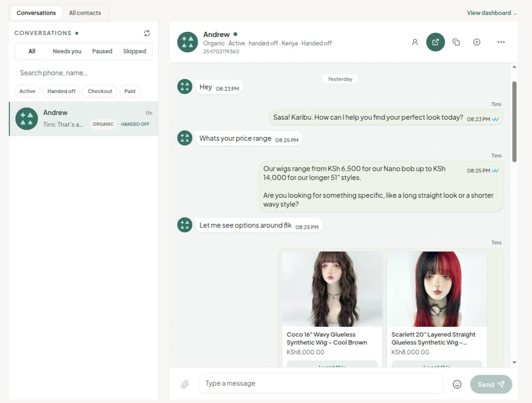Select the Skipped filter tab

click(134, 51)
